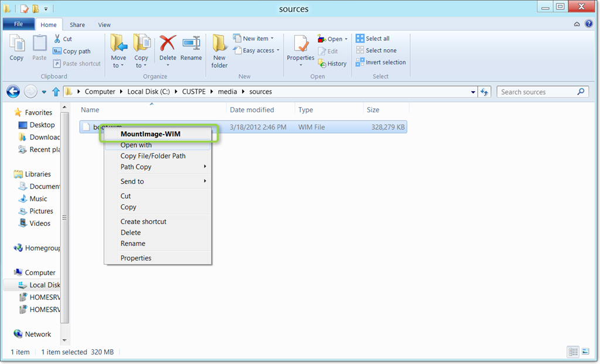Open the address bar history dropdown

473,91
